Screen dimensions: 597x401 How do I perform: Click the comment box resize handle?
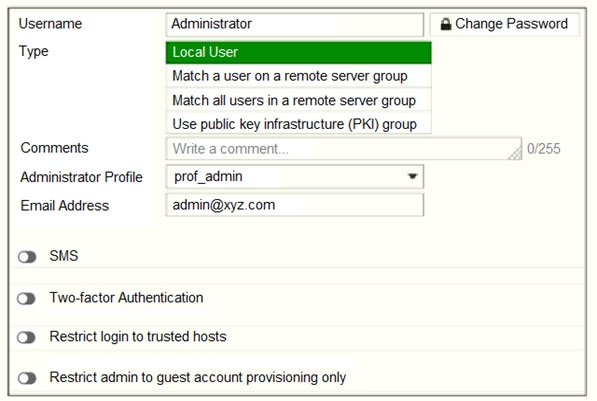[x=515, y=154]
